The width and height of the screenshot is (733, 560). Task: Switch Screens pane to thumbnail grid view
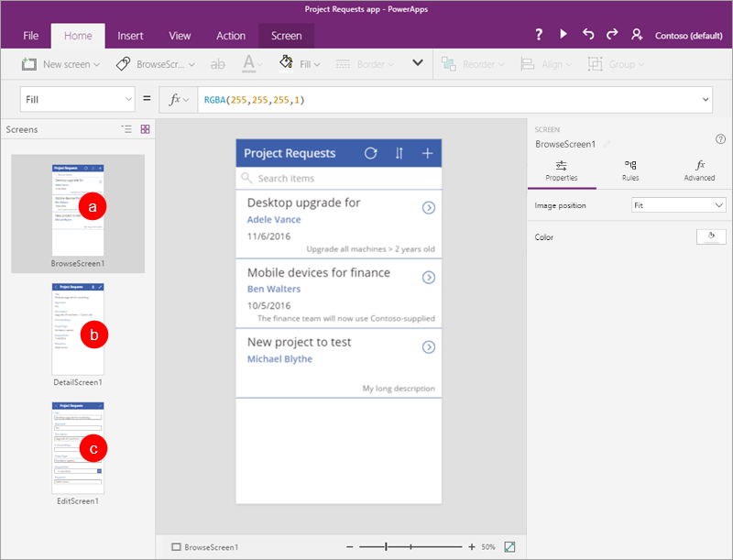146,129
